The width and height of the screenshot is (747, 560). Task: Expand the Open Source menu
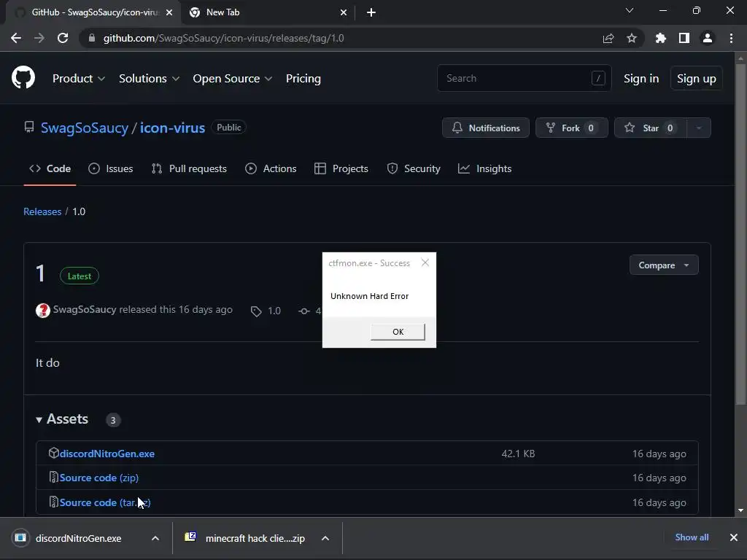[x=233, y=79]
